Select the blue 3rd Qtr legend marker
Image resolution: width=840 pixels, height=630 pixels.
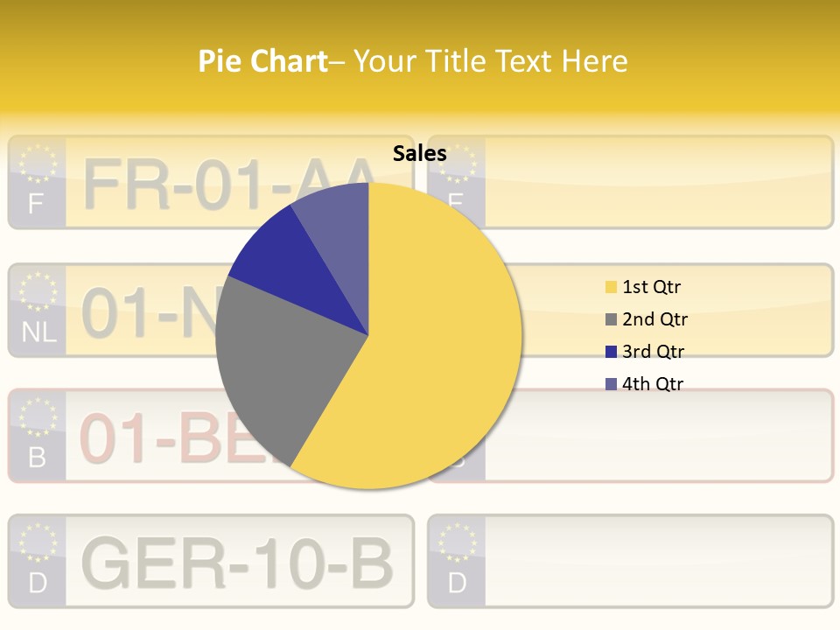click(611, 352)
